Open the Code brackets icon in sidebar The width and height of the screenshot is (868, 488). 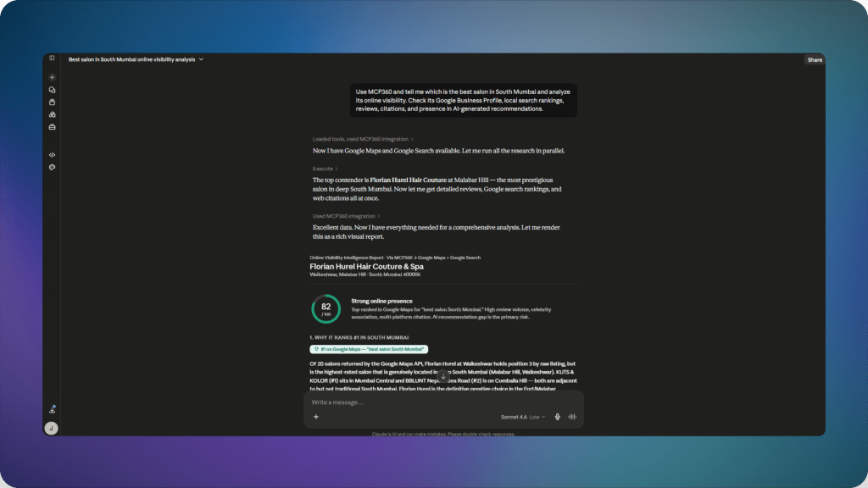pos(52,155)
